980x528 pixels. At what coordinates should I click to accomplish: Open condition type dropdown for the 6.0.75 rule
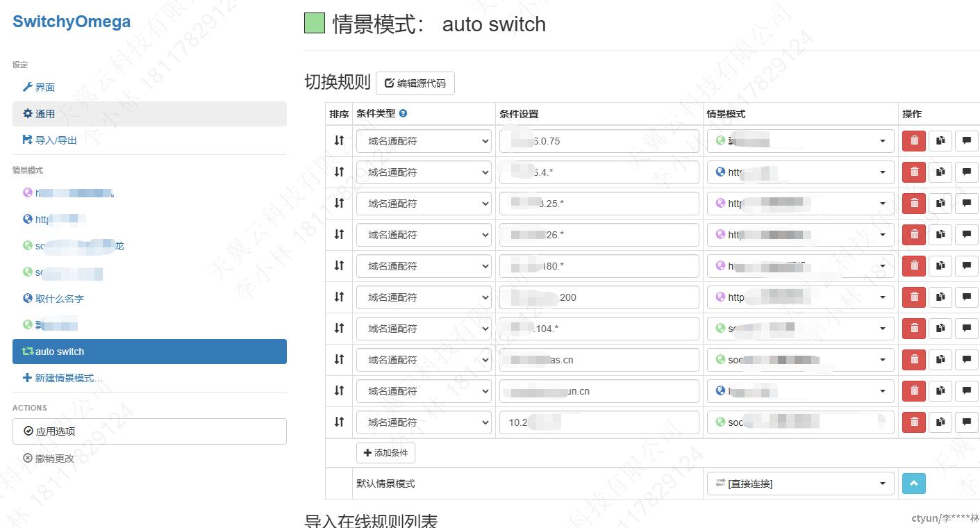(424, 141)
